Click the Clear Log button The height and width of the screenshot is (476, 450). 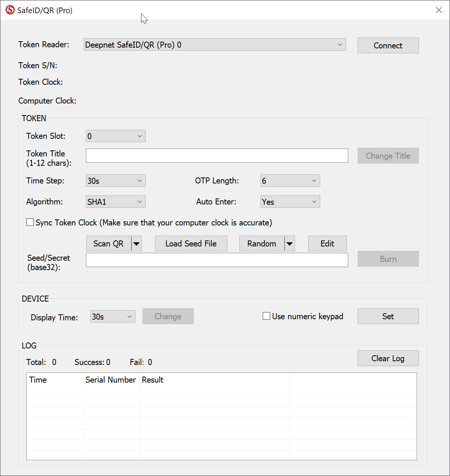(388, 358)
